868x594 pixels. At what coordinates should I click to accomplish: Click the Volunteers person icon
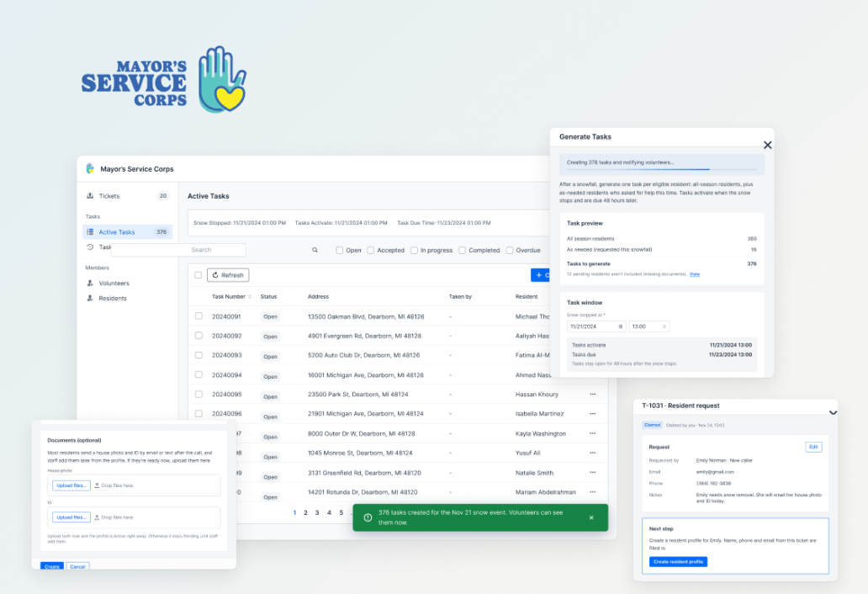[x=90, y=283]
